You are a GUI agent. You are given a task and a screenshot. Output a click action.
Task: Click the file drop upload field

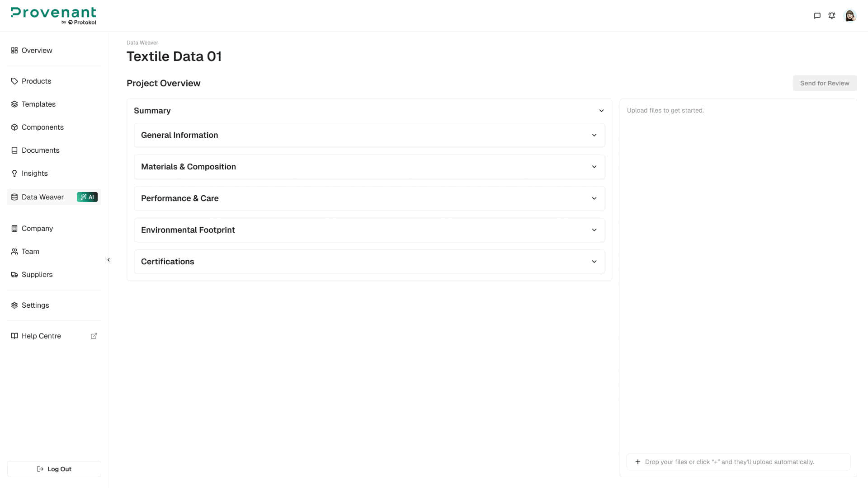[x=738, y=462]
